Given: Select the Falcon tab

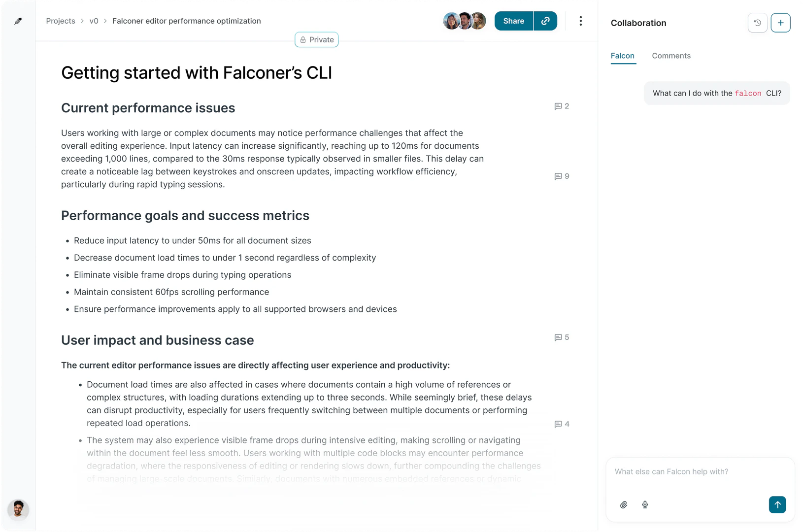Looking at the screenshot, I should point(623,56).
